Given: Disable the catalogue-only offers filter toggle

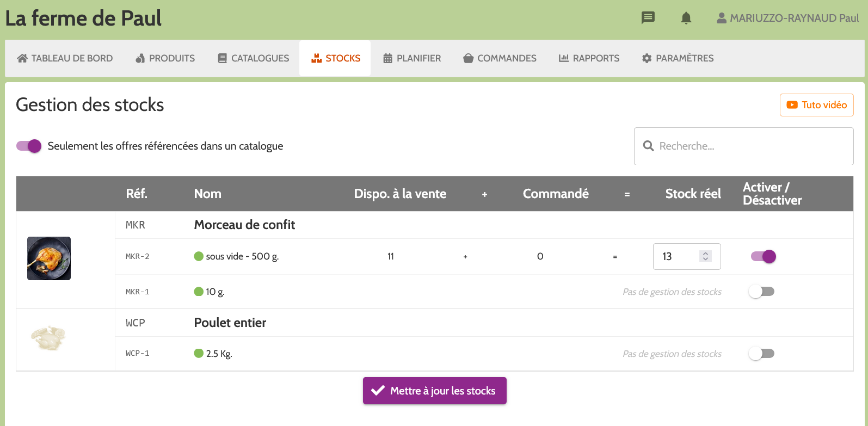Looking at the screenshot, I should [28, 146].
